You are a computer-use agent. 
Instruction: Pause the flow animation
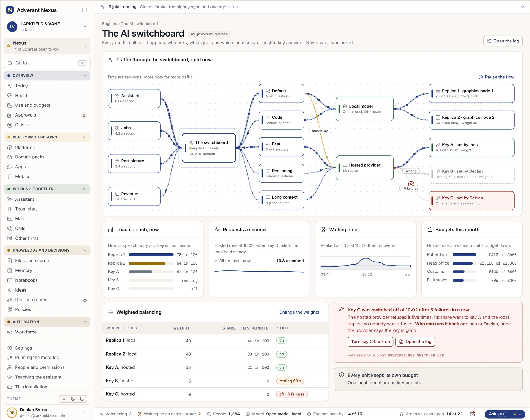point(497,77)
